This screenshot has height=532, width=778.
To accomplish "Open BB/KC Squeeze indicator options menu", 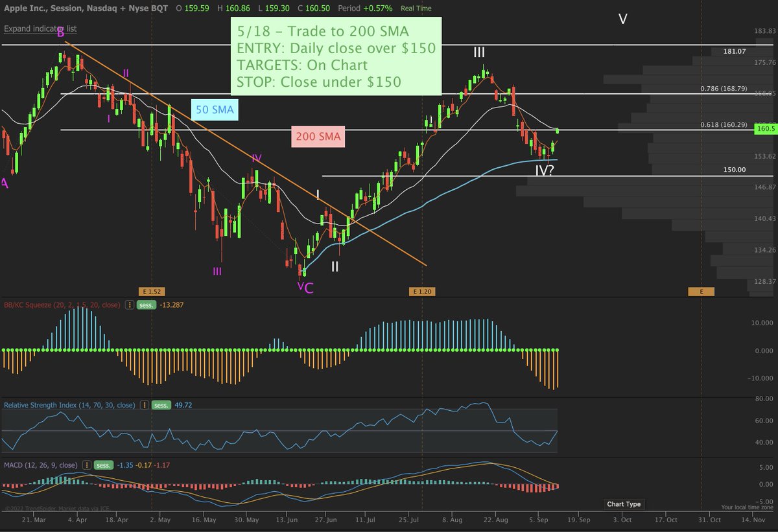I will [128, 305].
